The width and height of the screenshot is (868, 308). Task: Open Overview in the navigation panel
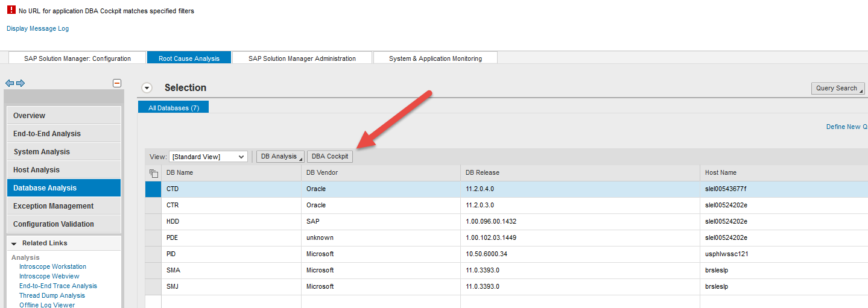64,116
